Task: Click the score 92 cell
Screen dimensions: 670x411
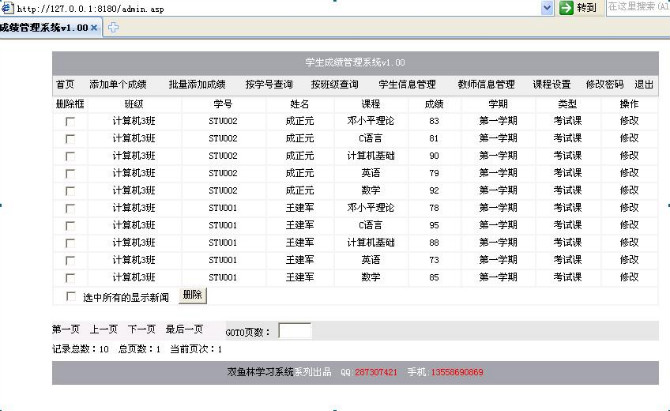Action: pyautogui.click(x=434, y=191)
